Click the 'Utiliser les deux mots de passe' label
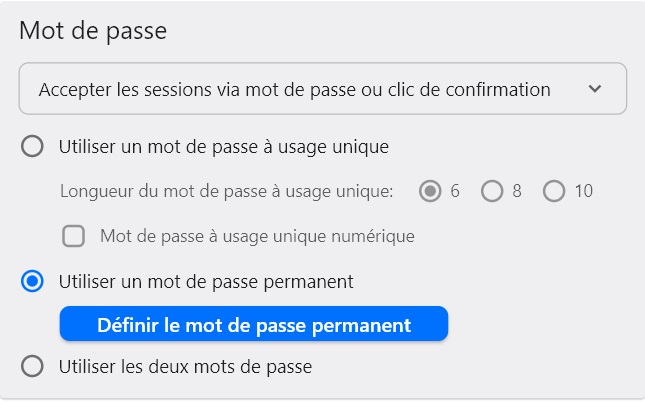This screenshot has width=645, height=402. coord(185,367)
